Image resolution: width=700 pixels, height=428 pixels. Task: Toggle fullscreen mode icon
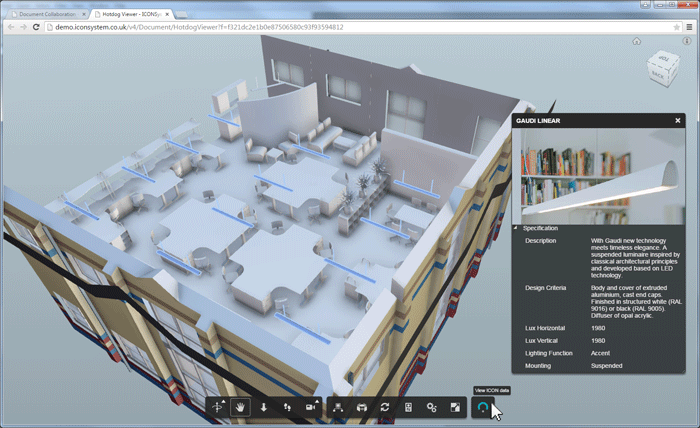point(455,407)
